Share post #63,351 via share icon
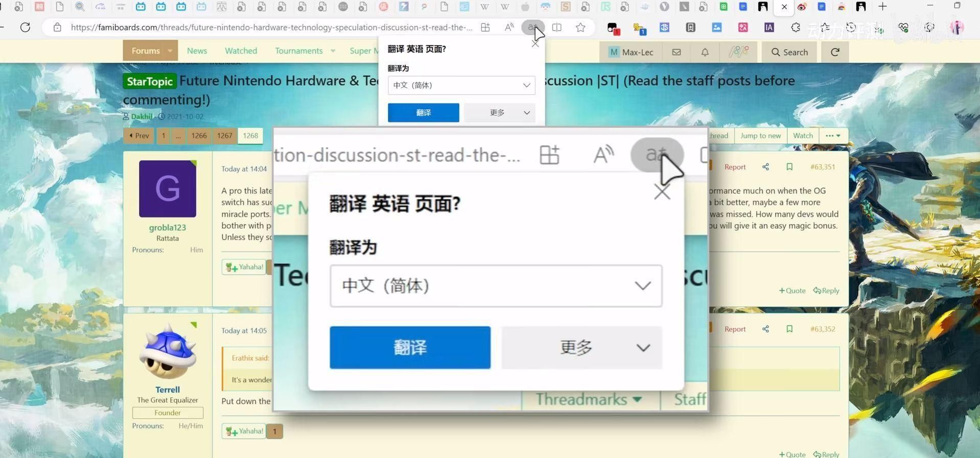 (x=765, y=167)
